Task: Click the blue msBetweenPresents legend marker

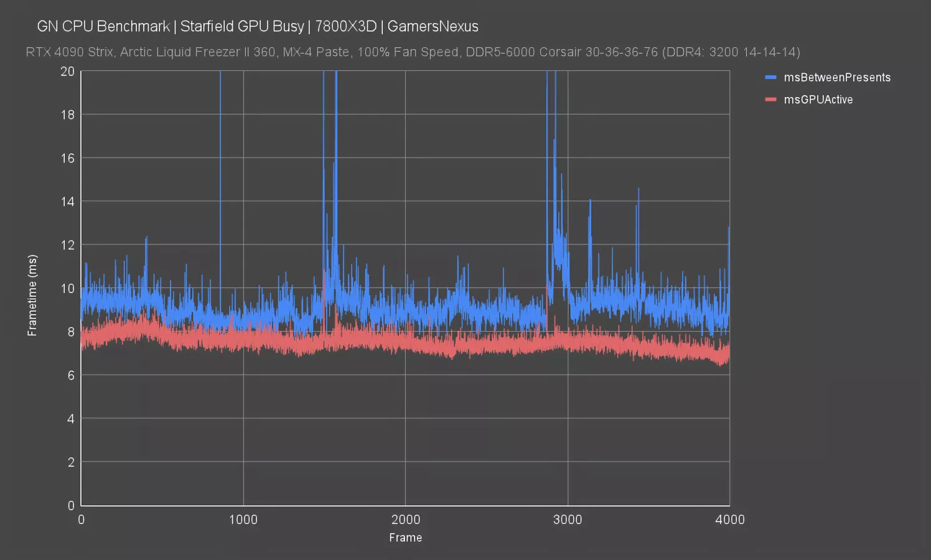Action: point(771,77)
